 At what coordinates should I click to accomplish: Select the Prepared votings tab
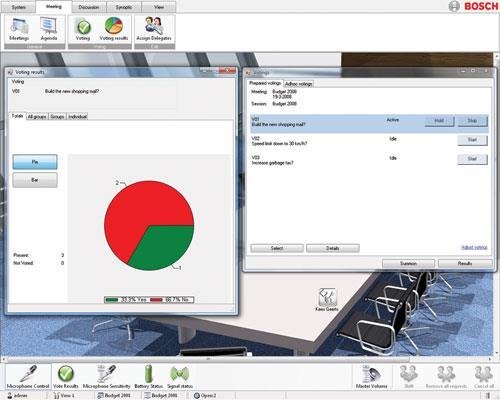point(265,83)
